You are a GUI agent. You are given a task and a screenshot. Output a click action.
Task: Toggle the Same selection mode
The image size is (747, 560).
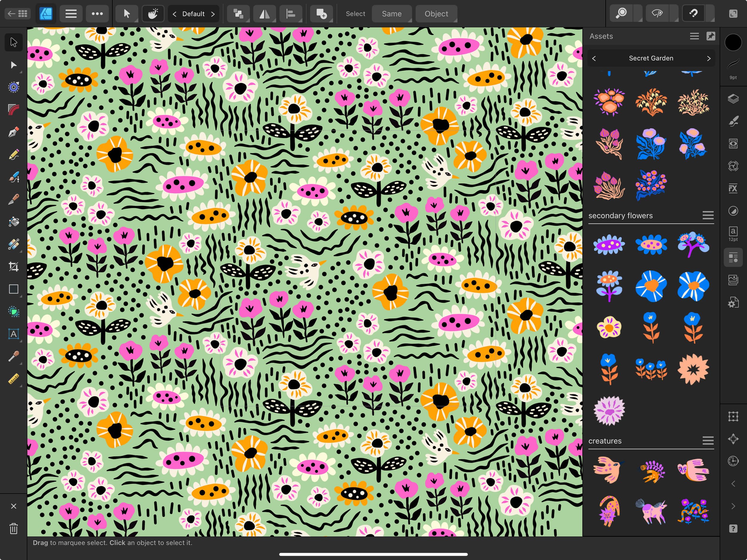click(x=392, y=13)
